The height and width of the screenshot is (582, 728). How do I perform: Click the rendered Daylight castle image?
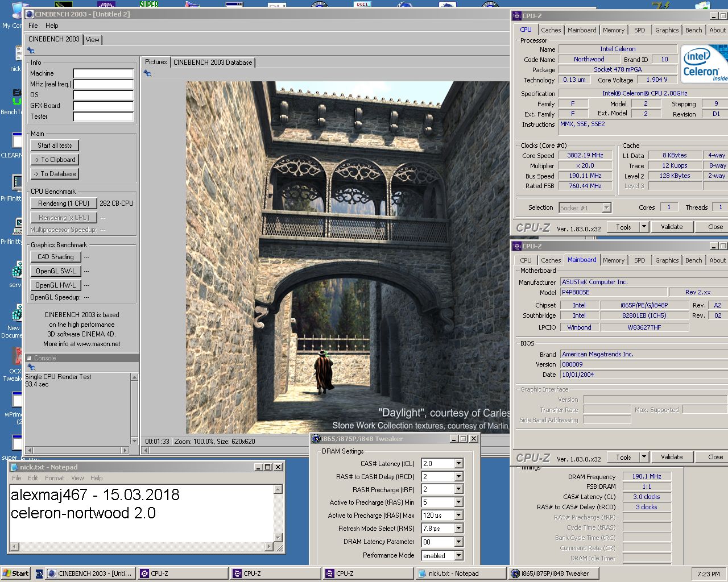click(348, 257)
